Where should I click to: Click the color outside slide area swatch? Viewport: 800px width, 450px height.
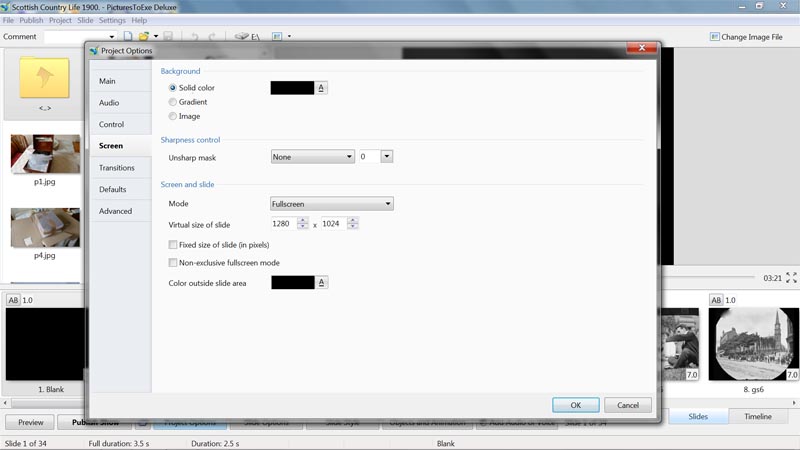click(x=293, y=283)
